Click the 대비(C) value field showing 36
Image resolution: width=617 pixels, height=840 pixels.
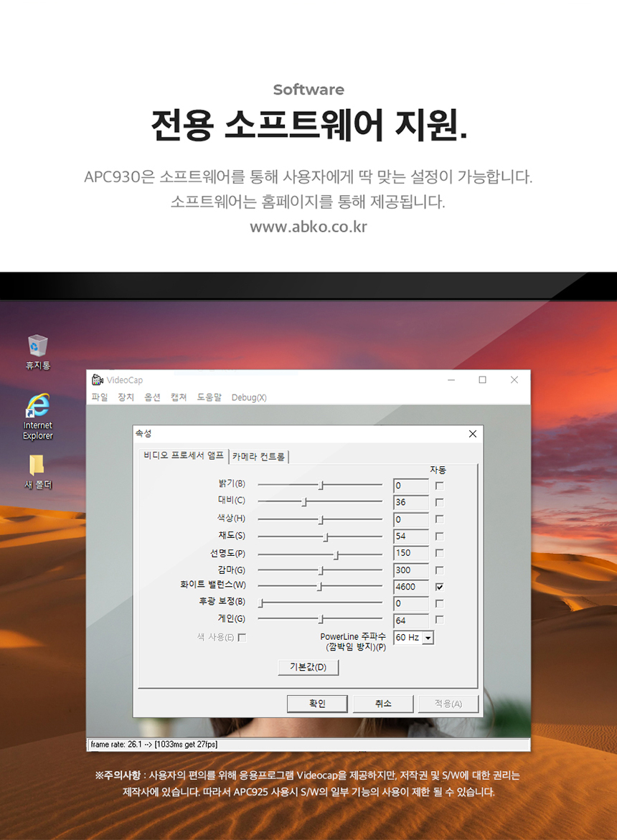click(411, 503)
